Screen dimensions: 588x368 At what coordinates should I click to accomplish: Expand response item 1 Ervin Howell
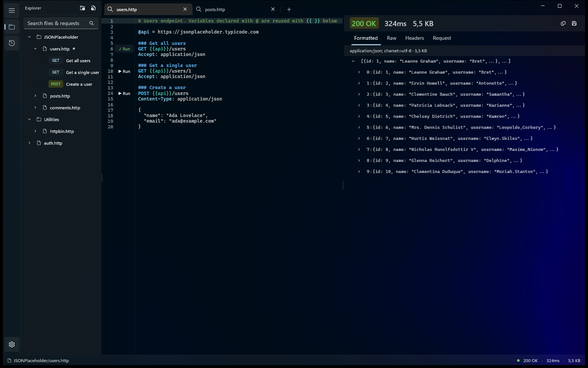coord(359,83)
